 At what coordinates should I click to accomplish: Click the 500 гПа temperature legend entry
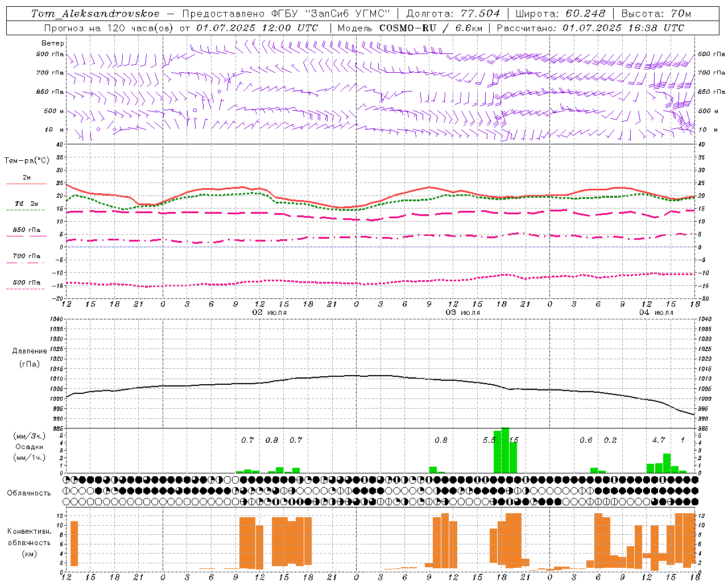pos(27,282)
